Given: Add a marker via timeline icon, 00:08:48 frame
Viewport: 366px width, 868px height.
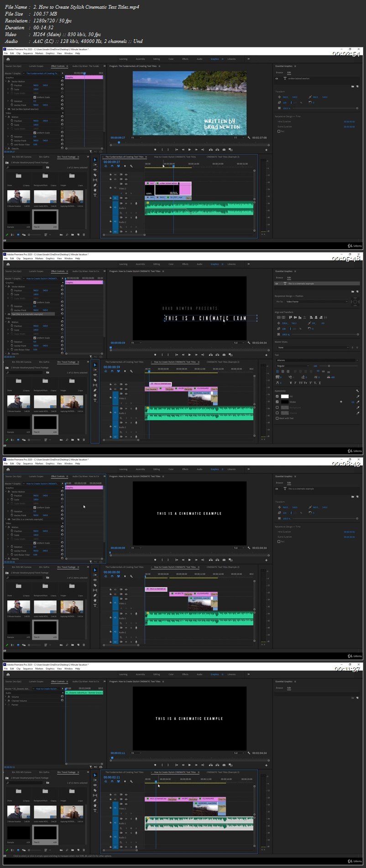Looking at the screenshot, I should click(x=125, y=577).
